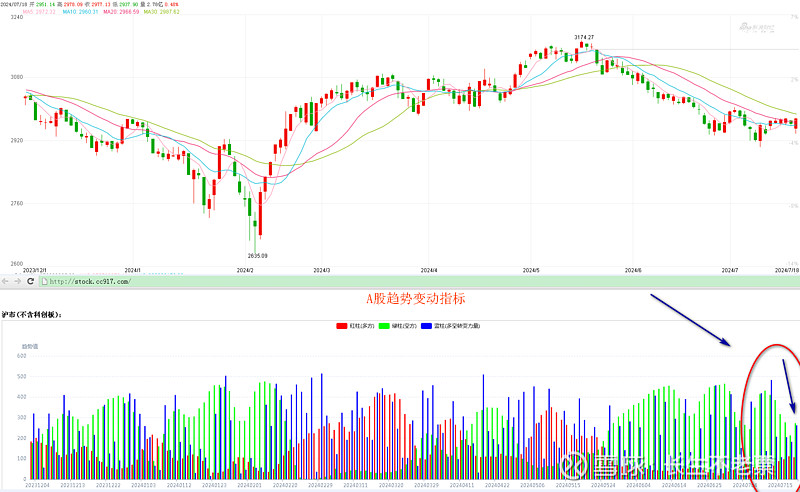Click the 3174.27 high price marker
The height and width of the screenshot is (492, 800).
pyautogui.click(x=584, y=37)
